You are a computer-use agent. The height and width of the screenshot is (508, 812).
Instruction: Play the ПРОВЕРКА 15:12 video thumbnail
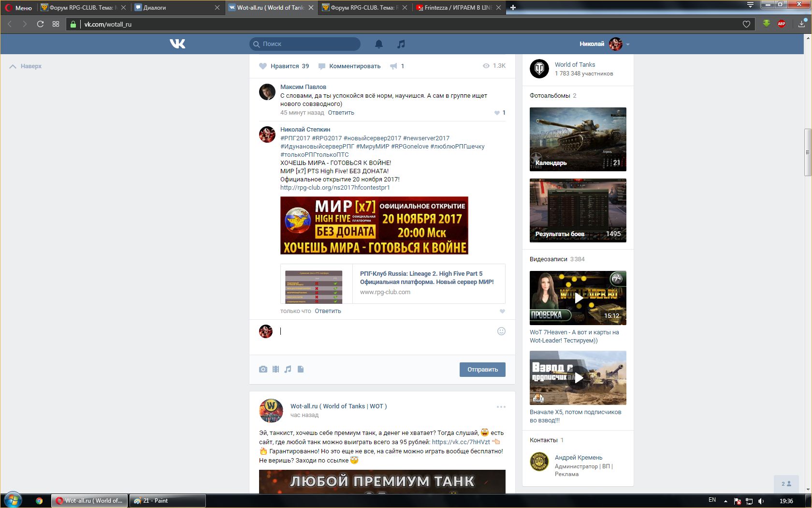(x=578, y=298)
